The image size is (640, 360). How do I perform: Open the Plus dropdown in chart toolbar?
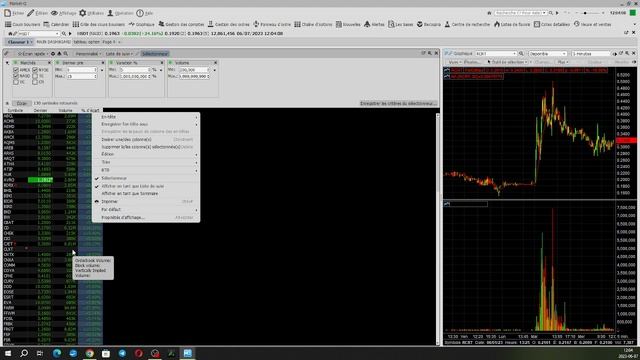tap(563, 62)
